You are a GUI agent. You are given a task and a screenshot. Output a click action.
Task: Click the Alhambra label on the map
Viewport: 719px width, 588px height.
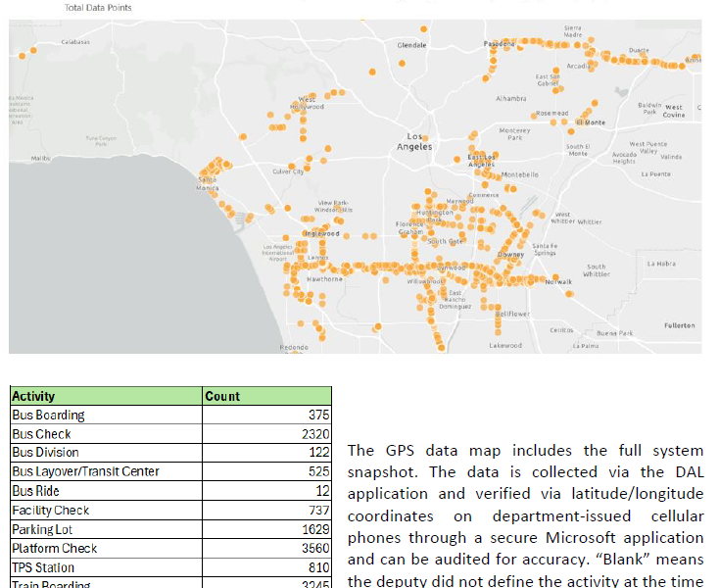510,98
